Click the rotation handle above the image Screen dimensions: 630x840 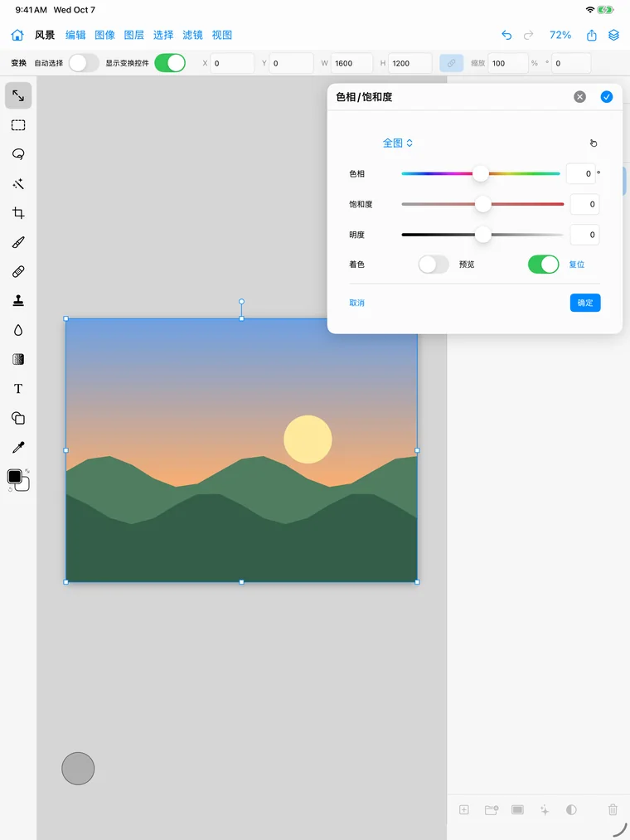point(241,302)
